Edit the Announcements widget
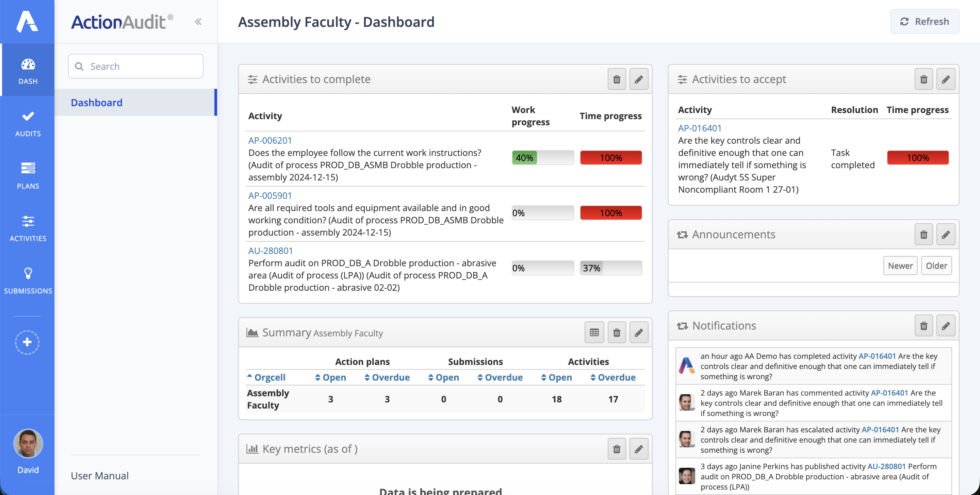 tap(945, 234)
